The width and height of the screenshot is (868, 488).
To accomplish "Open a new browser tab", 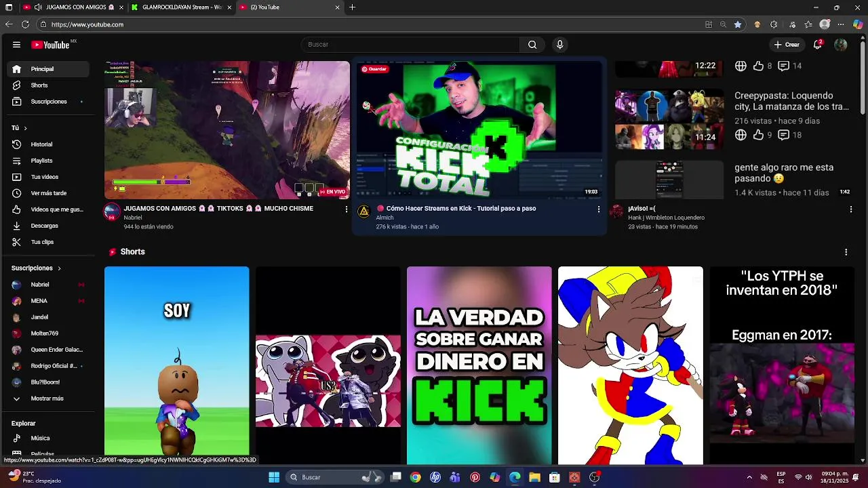I will coord(352,7).
